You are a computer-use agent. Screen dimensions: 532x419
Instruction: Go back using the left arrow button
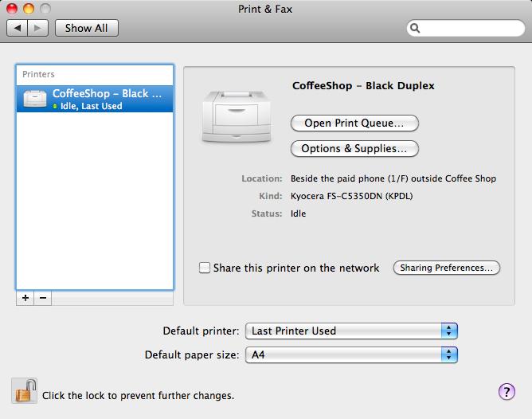(18, 28)
